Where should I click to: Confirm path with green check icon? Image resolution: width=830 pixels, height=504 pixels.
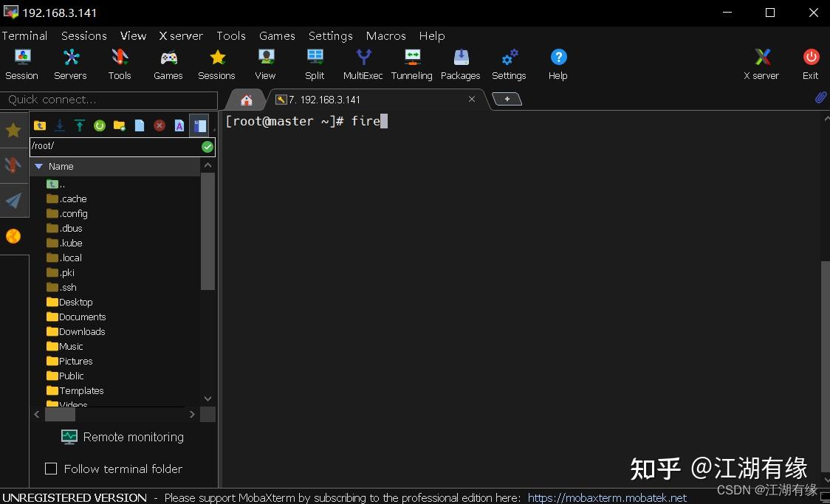207,147
